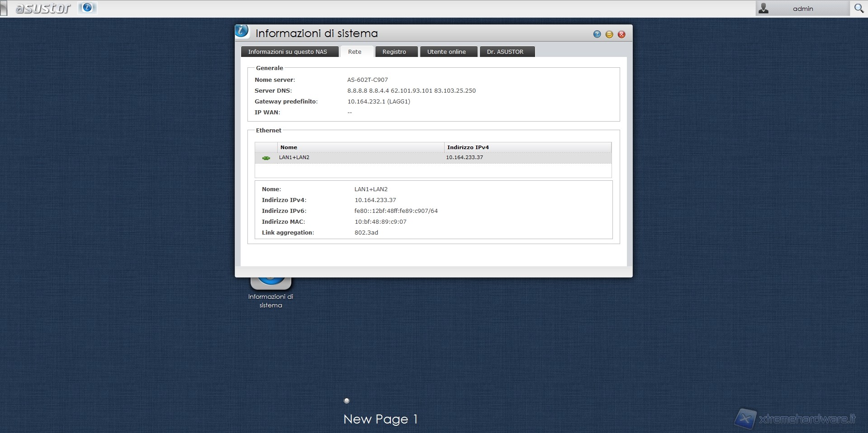Click the green LAN connection status icon

click(x=266, y=158)
